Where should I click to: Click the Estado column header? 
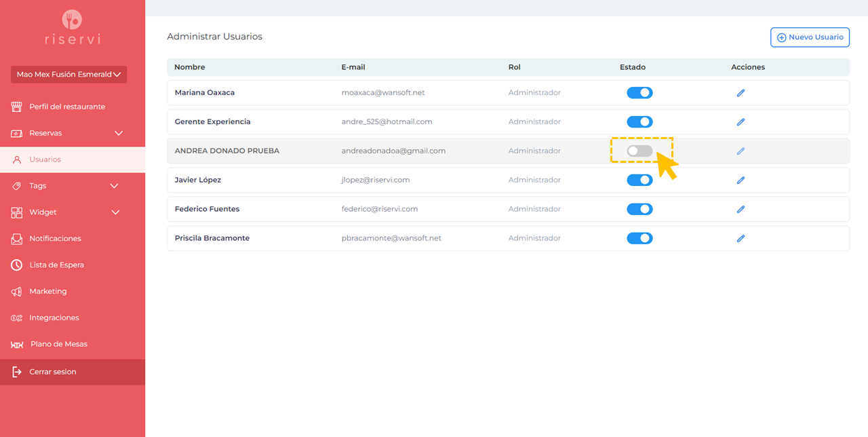633,67
